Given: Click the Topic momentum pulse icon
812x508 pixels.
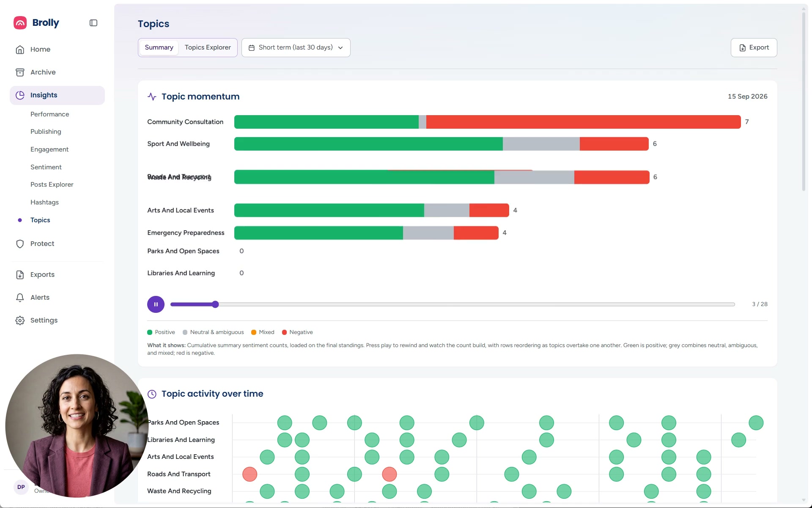Looking at the screenshot, I should point(152,97).
